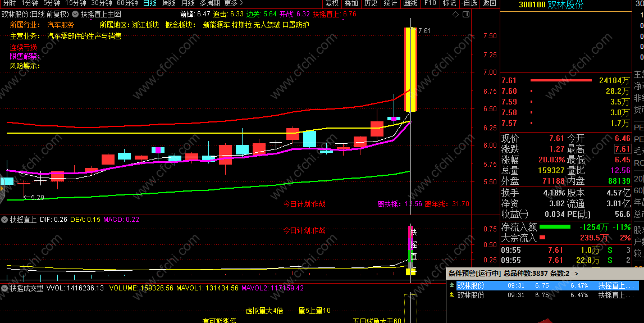Click the 标记 mark button
Screen dimensions: 644x323
point(449,3)
